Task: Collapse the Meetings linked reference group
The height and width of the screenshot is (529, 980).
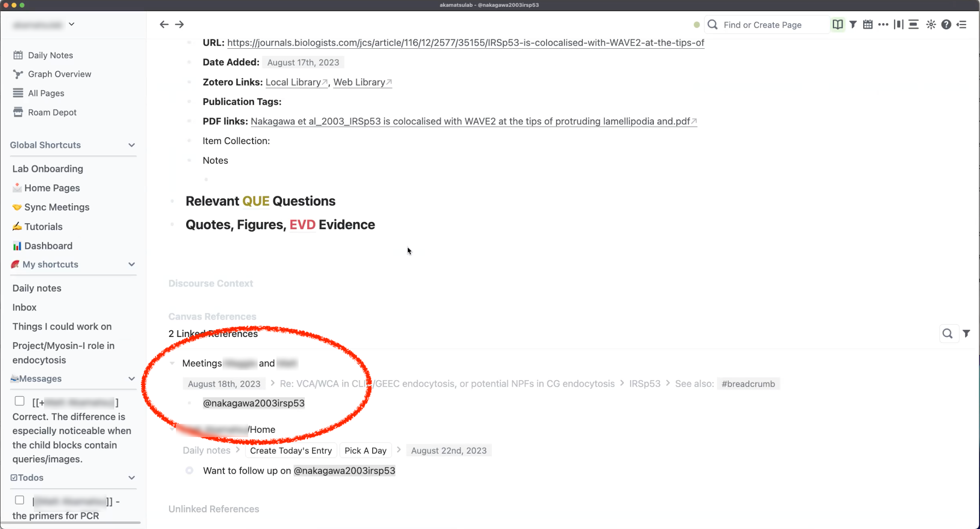Action: coord(172,363)
